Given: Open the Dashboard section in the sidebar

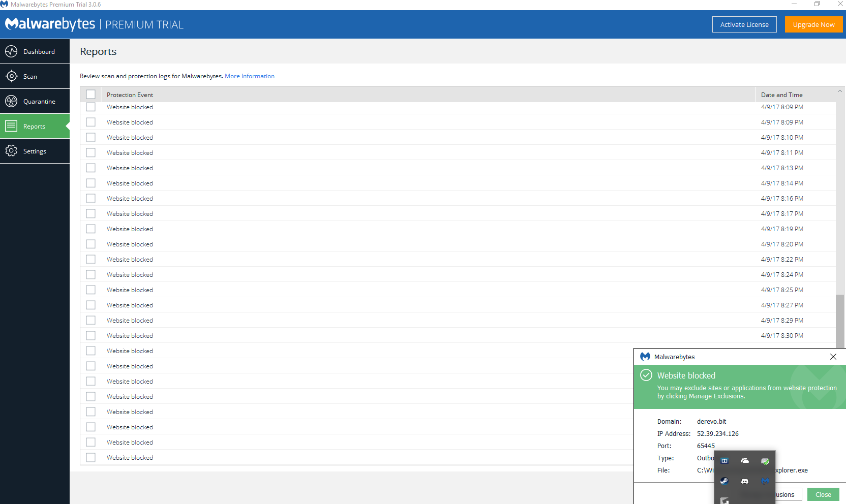Looking at the screenshot, I should (35, 51).
